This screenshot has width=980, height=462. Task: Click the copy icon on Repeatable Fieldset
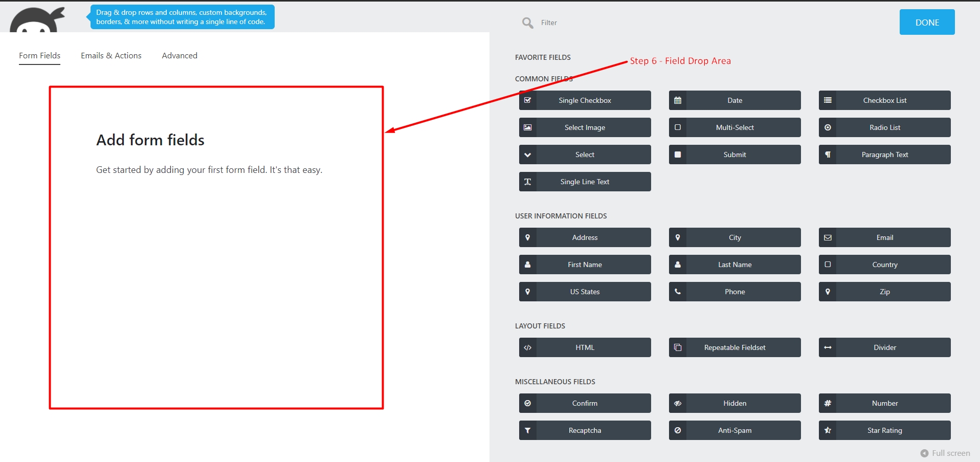pyautogui.click(x=677, y=347)
